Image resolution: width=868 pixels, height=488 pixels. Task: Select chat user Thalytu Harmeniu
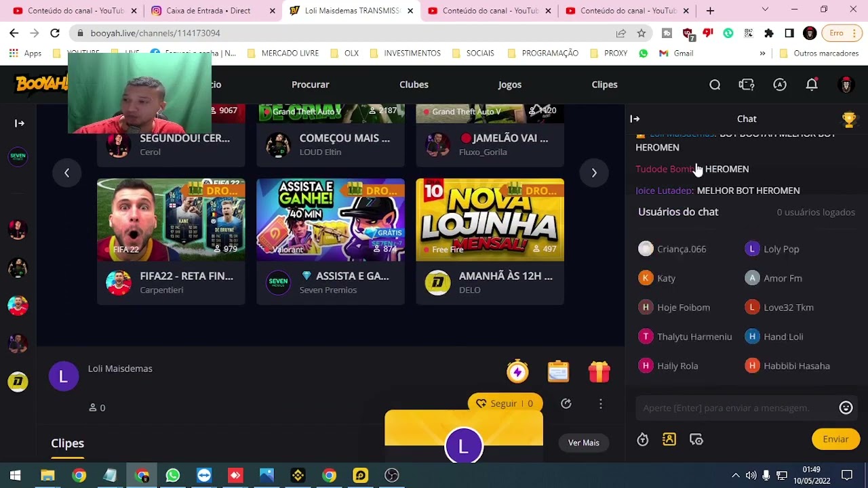pyautogui.click(x=685, y=336)
